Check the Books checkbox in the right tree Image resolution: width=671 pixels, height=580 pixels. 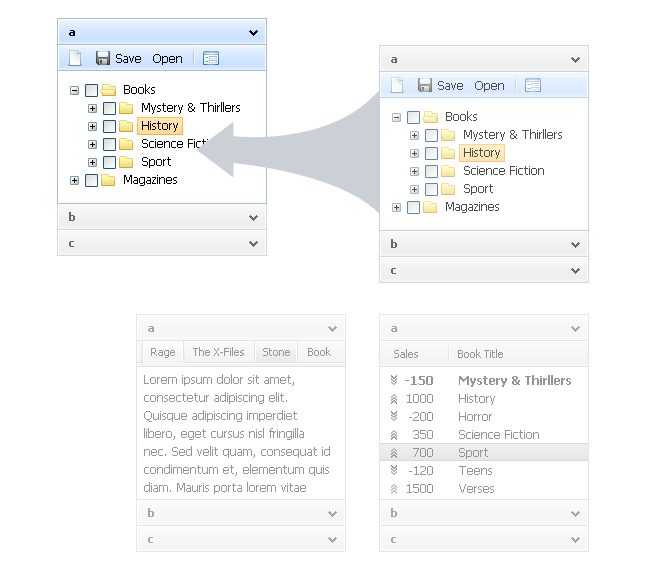(x=413, y=117)
